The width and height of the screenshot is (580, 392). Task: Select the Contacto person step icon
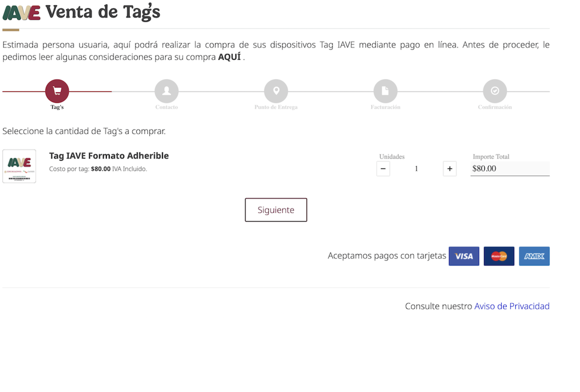click(x=167, y=91)
